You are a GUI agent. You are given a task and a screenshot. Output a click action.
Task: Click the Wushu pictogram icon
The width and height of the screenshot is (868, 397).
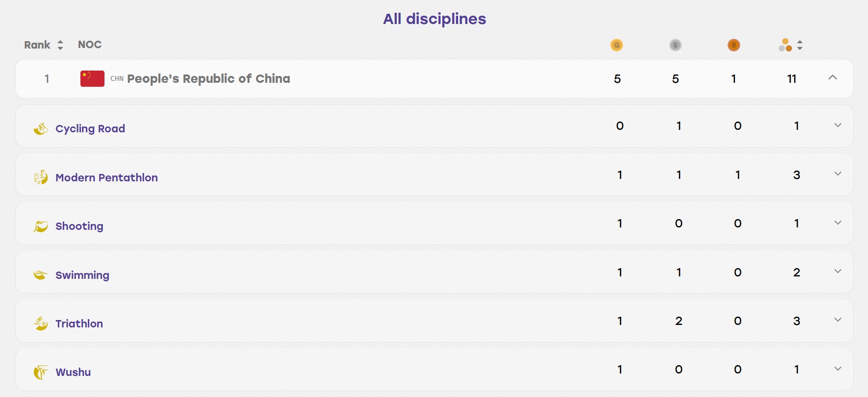coord(41,372)
